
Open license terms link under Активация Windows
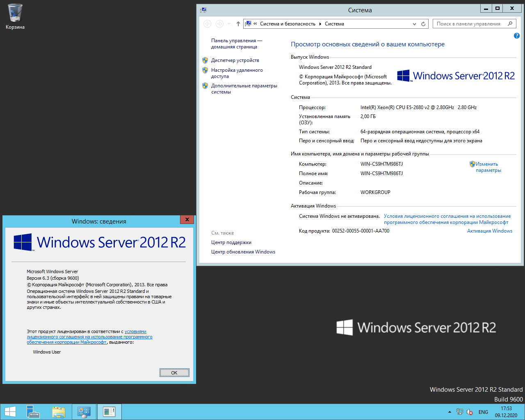(x=447, y=219)
